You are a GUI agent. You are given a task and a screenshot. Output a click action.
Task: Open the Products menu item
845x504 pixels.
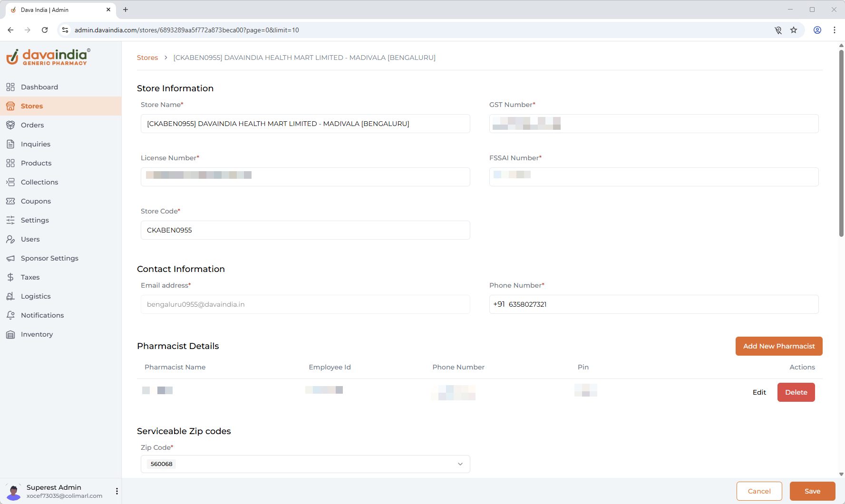(x=36, y=163)
